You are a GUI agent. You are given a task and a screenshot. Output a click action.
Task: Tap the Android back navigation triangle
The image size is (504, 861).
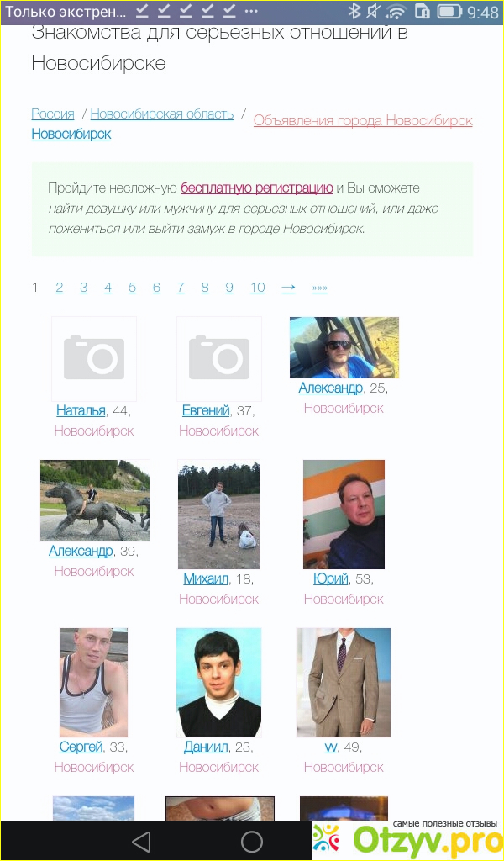pos(141,841)
